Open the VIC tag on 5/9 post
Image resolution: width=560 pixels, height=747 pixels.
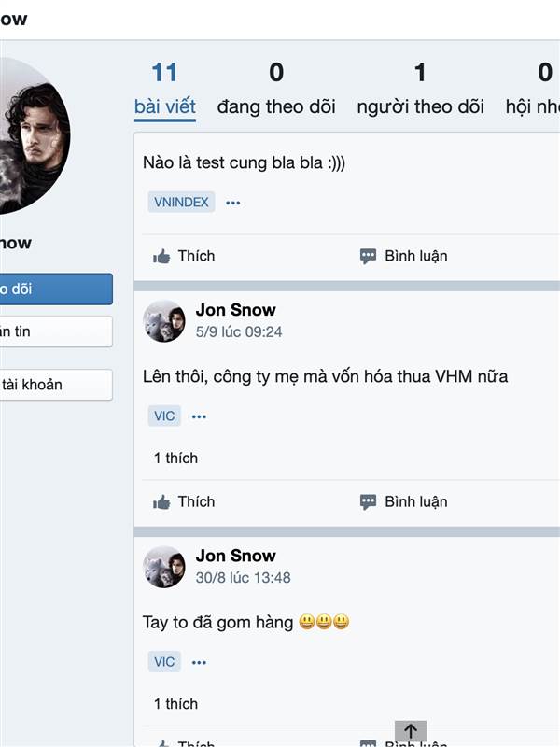pos(164,416)
